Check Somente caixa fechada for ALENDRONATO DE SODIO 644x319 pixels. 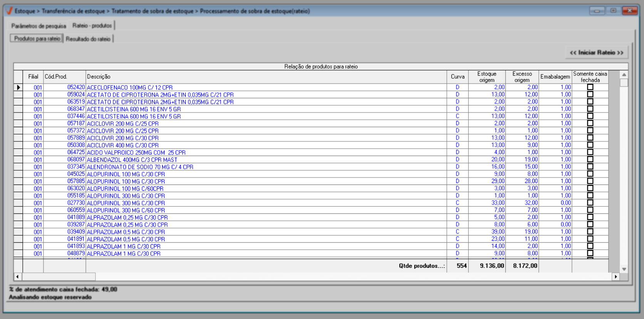coord(590,166)
